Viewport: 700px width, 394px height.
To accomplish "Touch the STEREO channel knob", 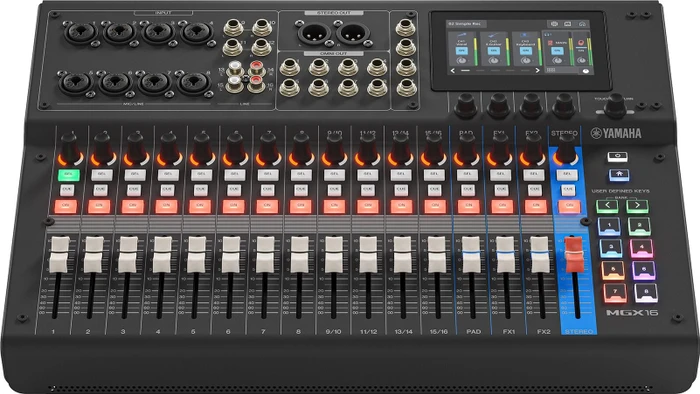I will pyautogui.click(x=566, y=149).
